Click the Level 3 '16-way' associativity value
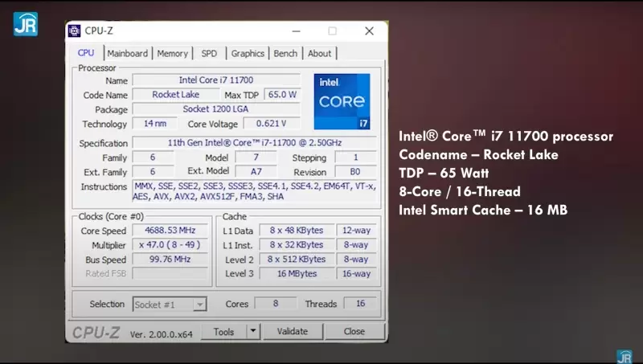This screenshot has width=643, height=364. click(x=356, y=273)
